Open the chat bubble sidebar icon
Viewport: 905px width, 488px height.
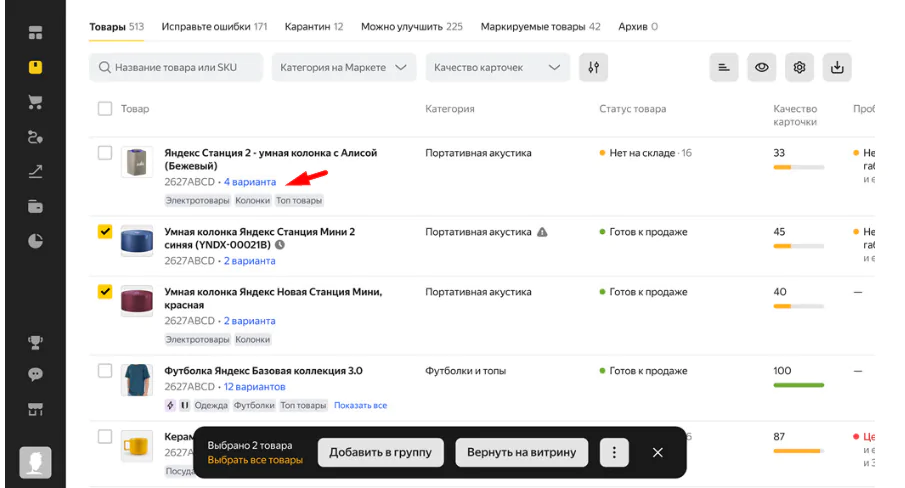tap(35, 375)
